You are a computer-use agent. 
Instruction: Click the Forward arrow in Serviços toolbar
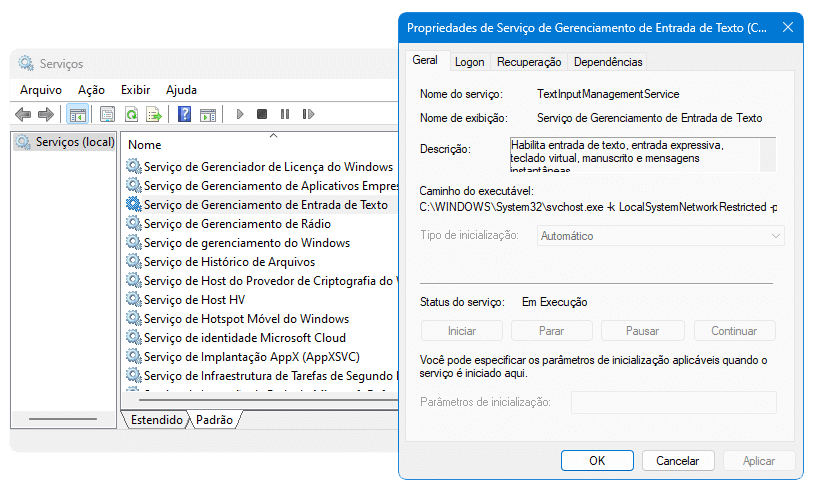[46, 114]
